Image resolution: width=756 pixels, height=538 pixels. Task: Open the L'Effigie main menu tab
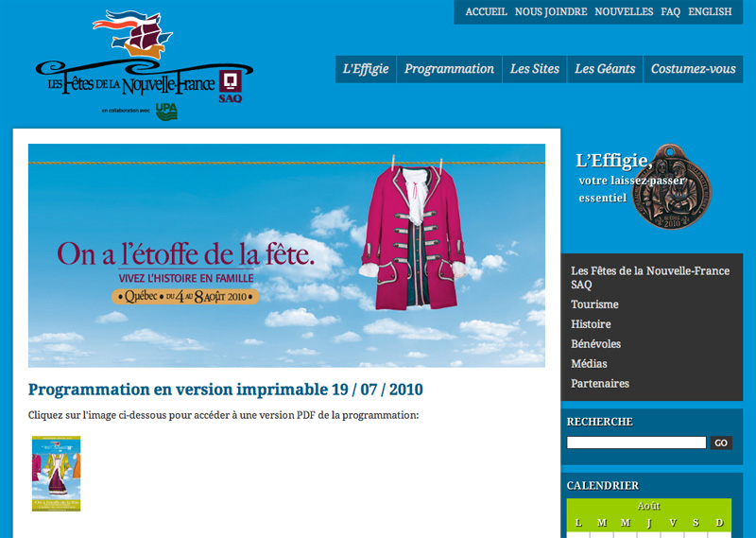[366, 69]
